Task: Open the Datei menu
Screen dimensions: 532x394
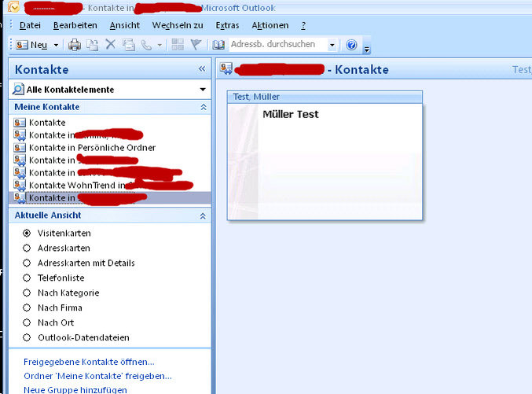Action: tap(30, 25)
